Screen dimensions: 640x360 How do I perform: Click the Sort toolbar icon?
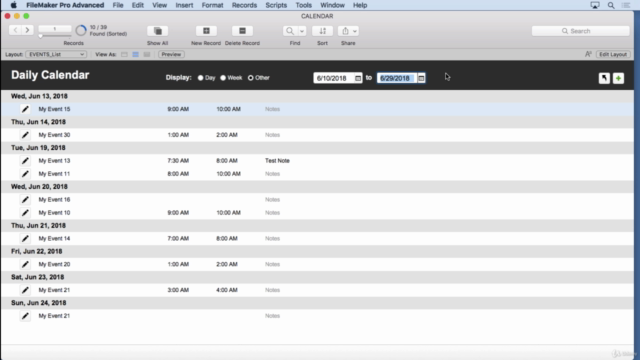[322, 31]
